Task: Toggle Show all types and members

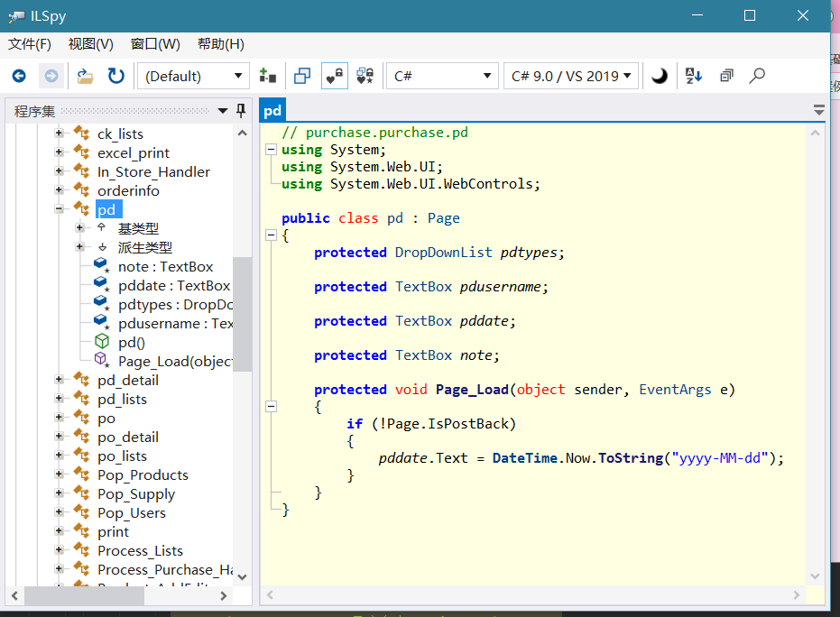Action: coord(365,77)
